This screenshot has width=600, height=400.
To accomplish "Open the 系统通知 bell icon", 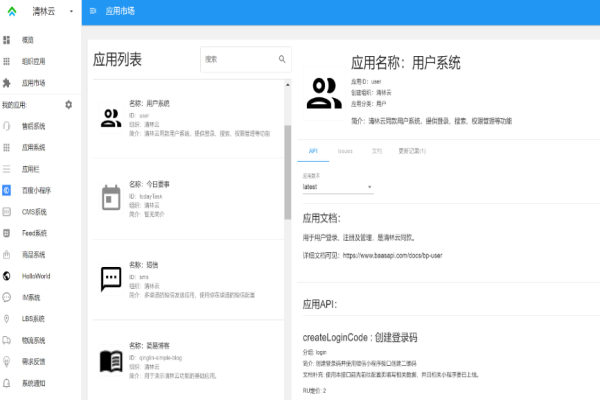I will coord(7,383).
